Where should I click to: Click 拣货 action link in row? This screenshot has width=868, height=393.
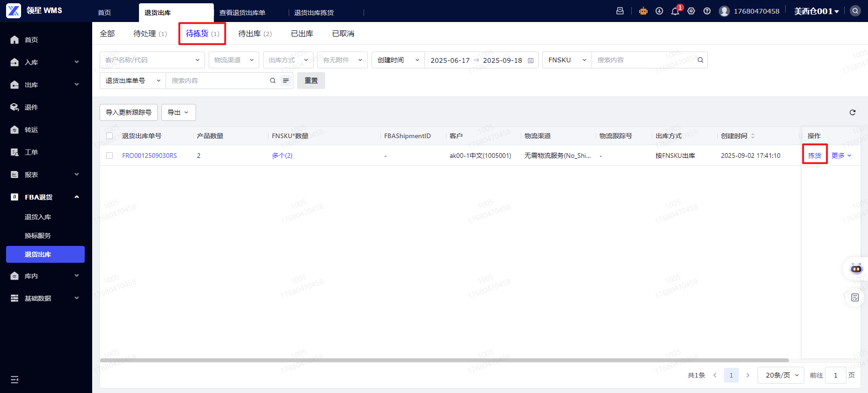815,156
